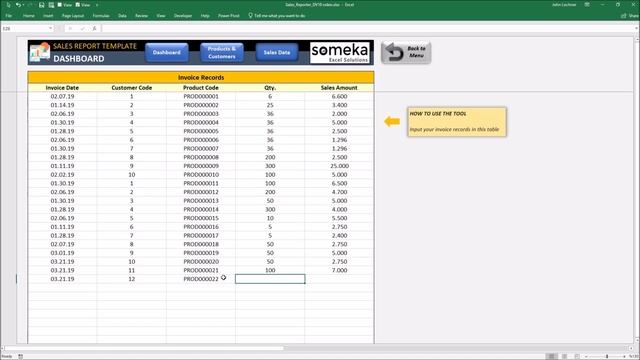The height and width of the screenshot is (360, 640).
Task: Select invoice date 03.01.19
Action: (x=62, y=253)
